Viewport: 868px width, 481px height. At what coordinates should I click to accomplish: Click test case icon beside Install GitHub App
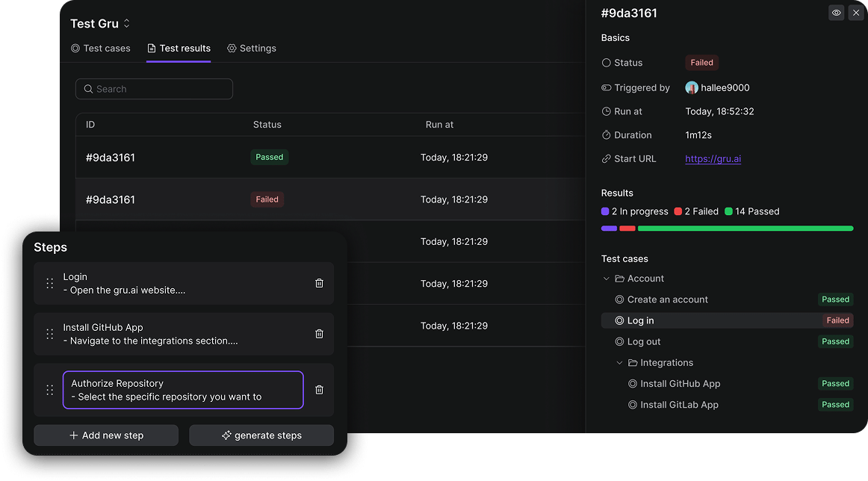[x=633, y=384]
